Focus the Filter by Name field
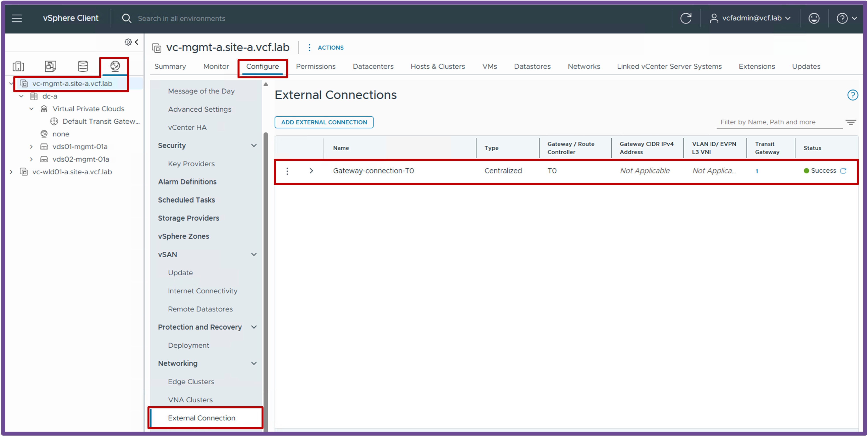This screenshot has height=436, width=868. pyautogui.click(x=779, y=122)
